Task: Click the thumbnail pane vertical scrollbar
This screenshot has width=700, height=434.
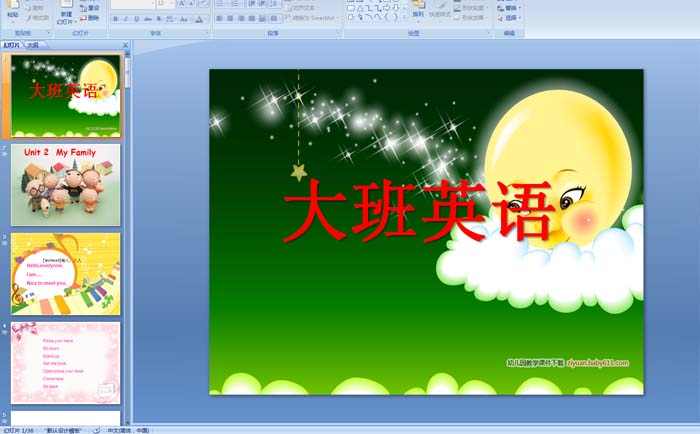Action: [x=128, y=237]
